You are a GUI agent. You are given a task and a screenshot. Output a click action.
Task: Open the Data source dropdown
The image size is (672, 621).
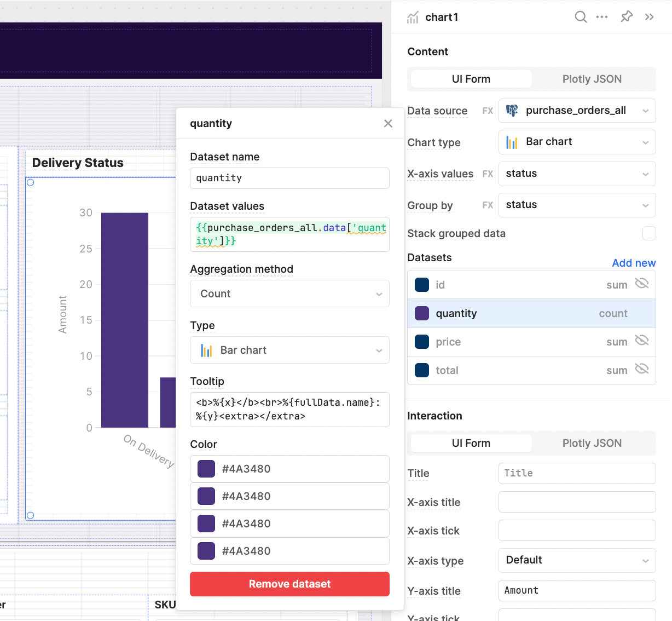click(x=577, y=111)
